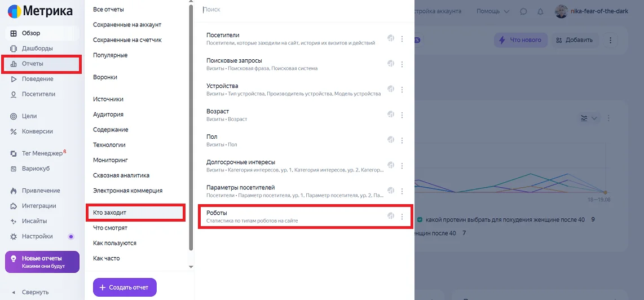This screenshot has height=300, width=644.
Task: Go to Конверсии in sidebar
Action: click(x=37, y=131)
